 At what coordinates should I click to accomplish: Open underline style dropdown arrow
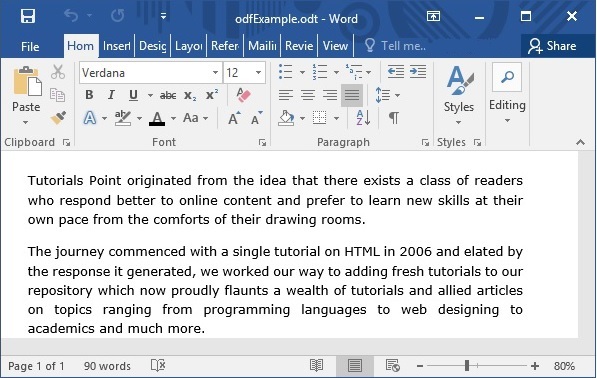click(x=150, y=95)
